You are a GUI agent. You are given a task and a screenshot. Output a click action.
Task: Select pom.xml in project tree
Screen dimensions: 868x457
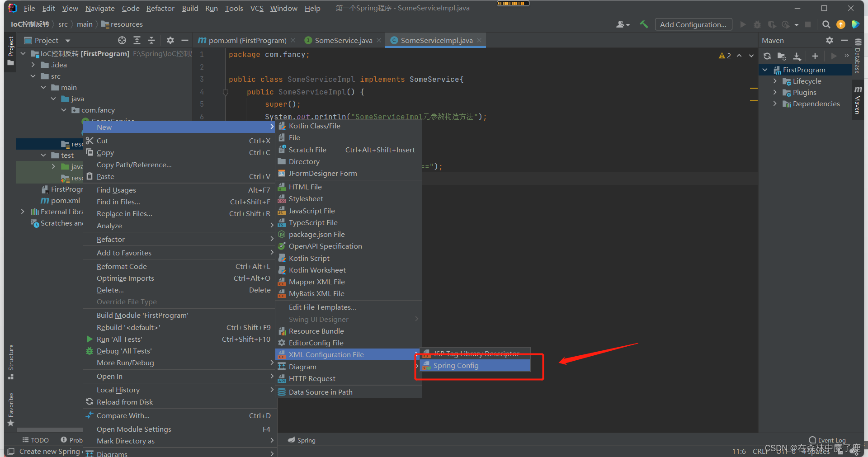[x=61, y=200]
